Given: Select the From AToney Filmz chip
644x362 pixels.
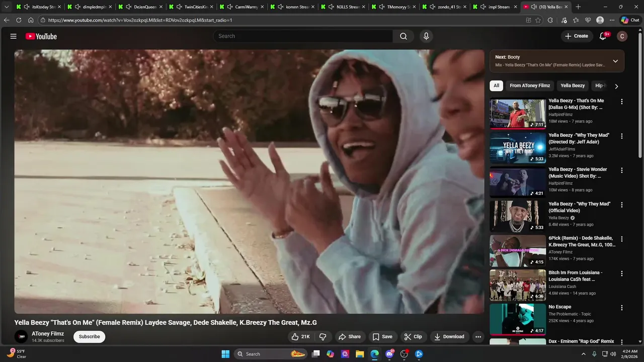Looking at the screenshot, I should (x=530, y=85).
